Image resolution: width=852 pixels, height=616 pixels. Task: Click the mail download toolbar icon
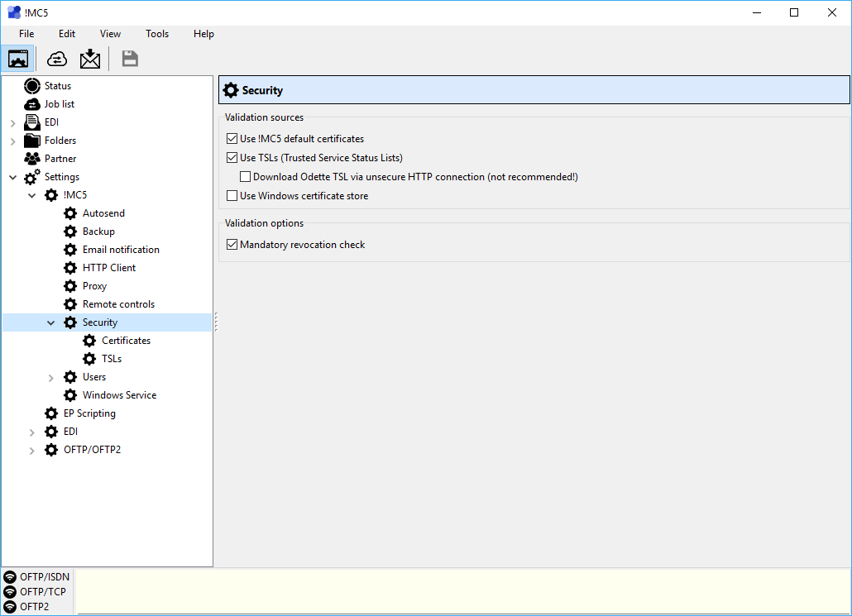coord(89,59)
